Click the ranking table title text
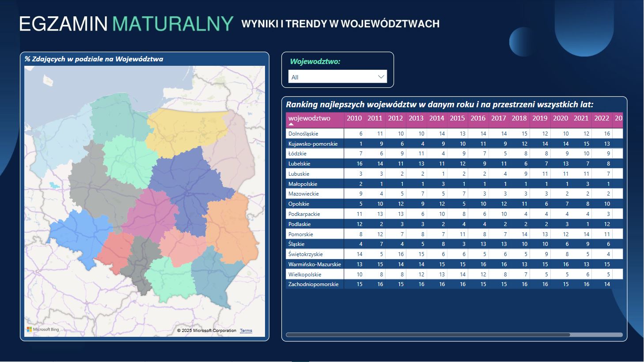The height and width of the screenshot is (362, 644). tap(439, 105)
